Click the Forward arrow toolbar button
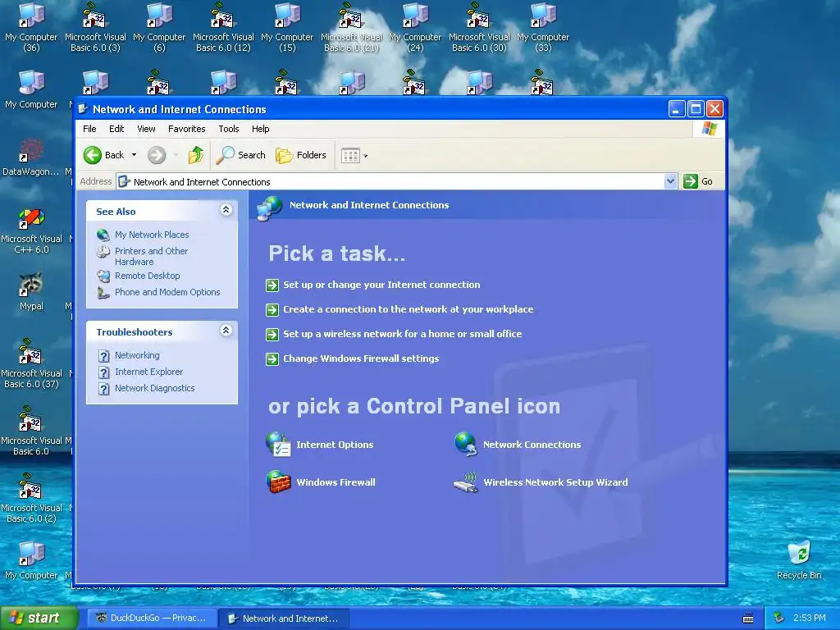 coord(157,155)
